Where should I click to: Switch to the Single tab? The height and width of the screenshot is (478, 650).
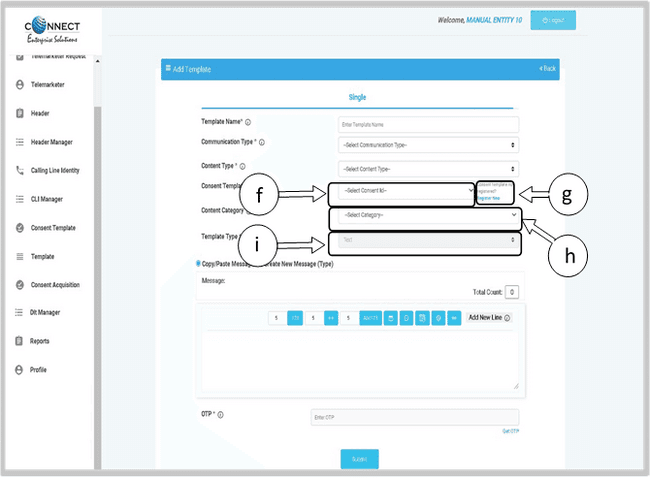coord(357,97)
